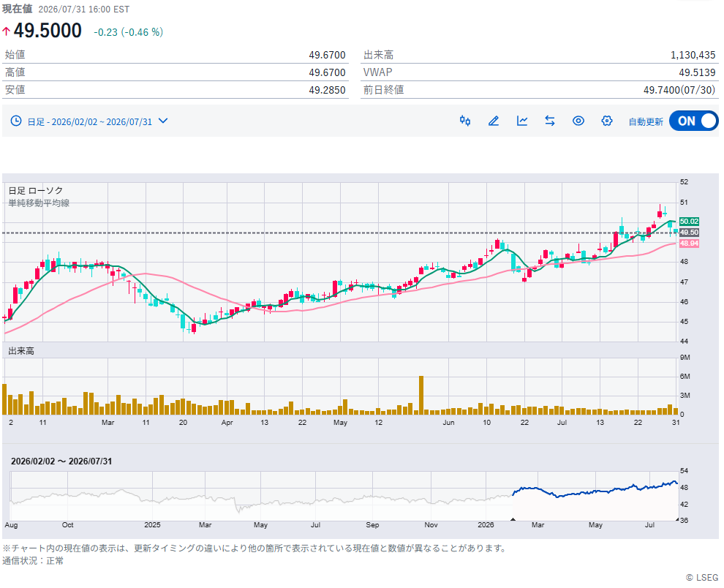Turn off the 自動更新 ON switch
Screen dimensions: 724x588
693,121
